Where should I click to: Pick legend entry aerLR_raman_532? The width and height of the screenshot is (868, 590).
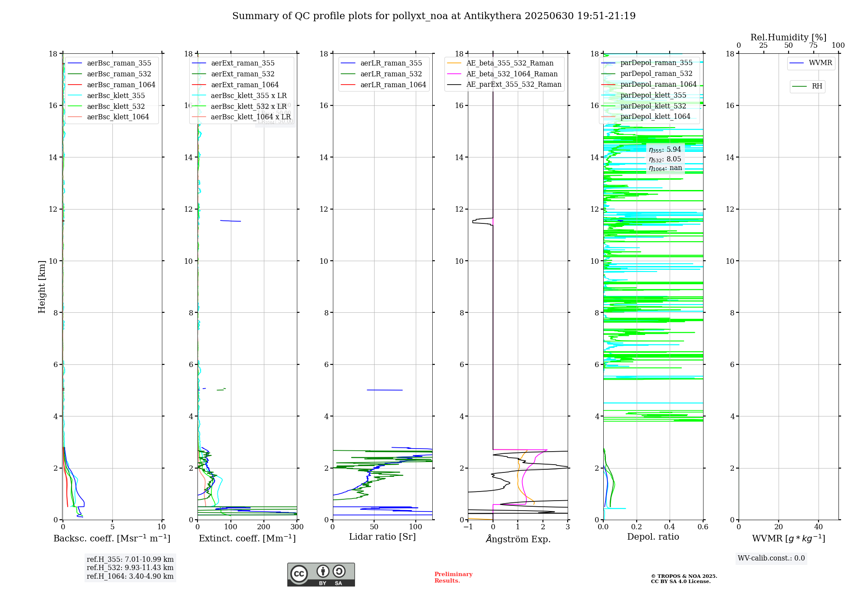click(x=381, y=74)
